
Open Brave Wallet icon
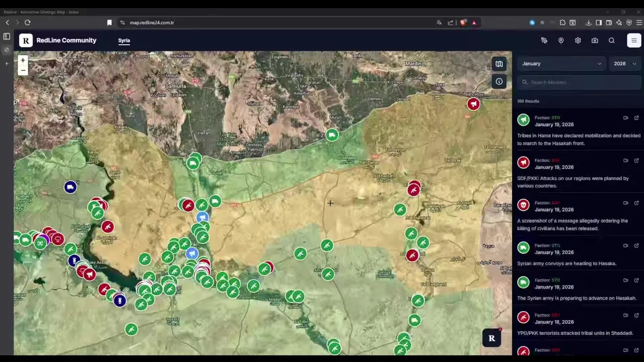pyautogui.click(x=609, y=23)
